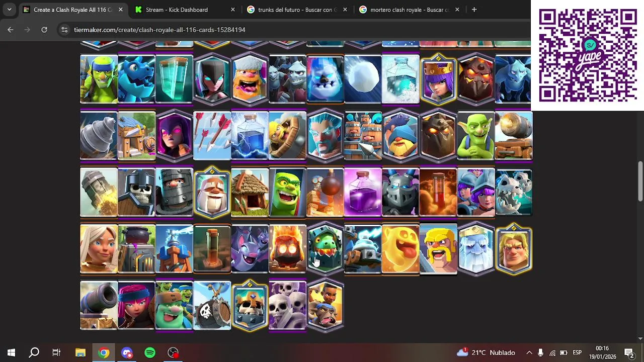This screenshot has height=362, width=644.
Task: Choose the Ice Wizard card
Action: (x=325, y=136)
